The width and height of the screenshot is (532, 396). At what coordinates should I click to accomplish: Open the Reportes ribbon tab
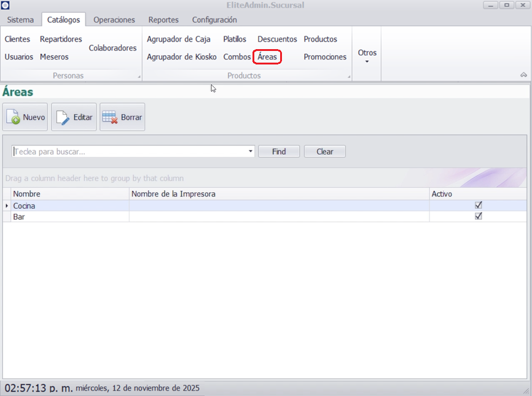[x=163, y=20]
